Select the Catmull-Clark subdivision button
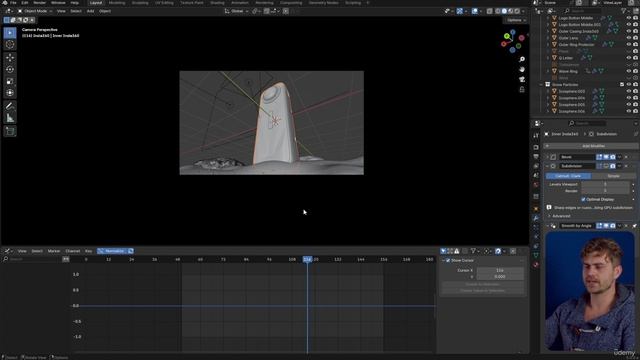The image size is (640, 360). [568, 176]
